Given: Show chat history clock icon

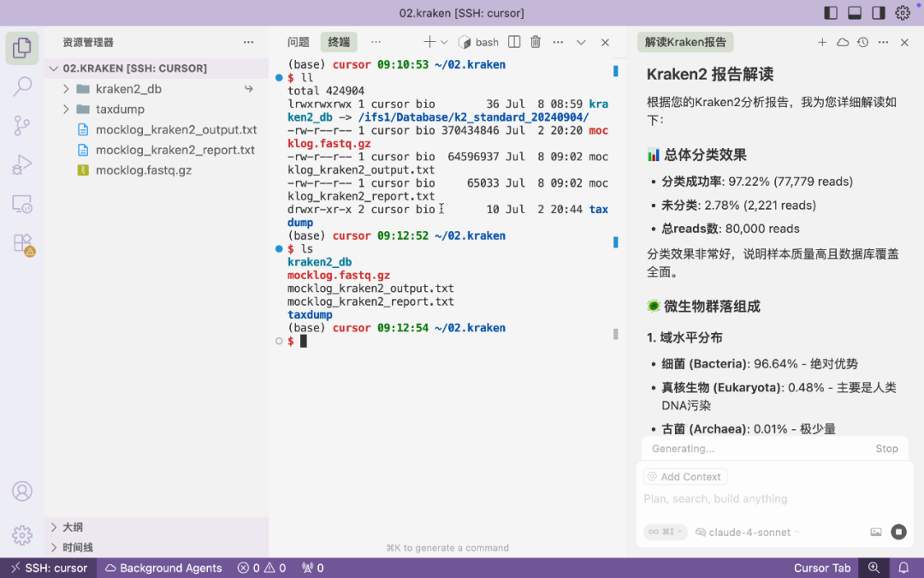Looking at the screenshot, I should tap(862, 42).
